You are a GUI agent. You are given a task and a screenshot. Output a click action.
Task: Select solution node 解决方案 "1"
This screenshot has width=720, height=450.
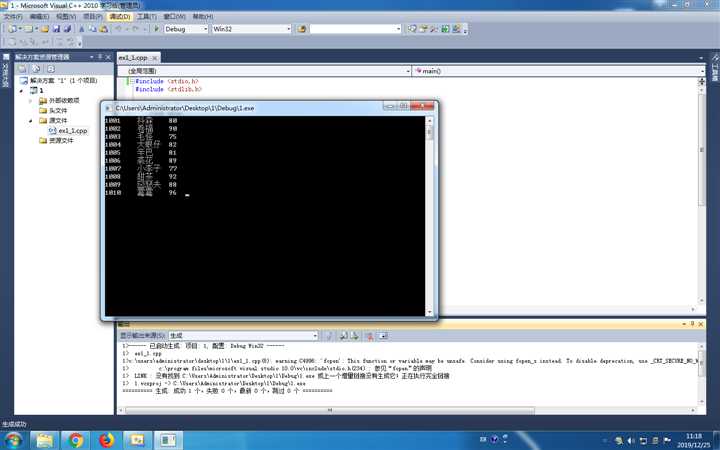point(63,80)
